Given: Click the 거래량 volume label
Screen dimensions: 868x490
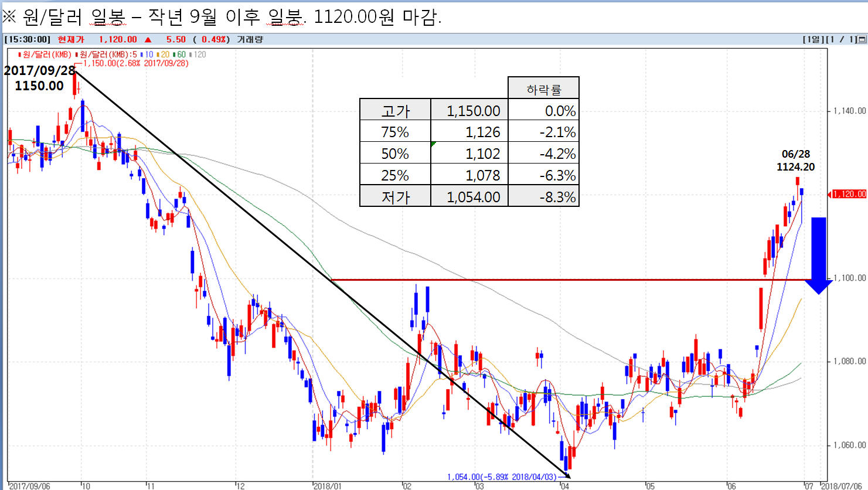Looking at the screenshot, I should tap(250, 39).
